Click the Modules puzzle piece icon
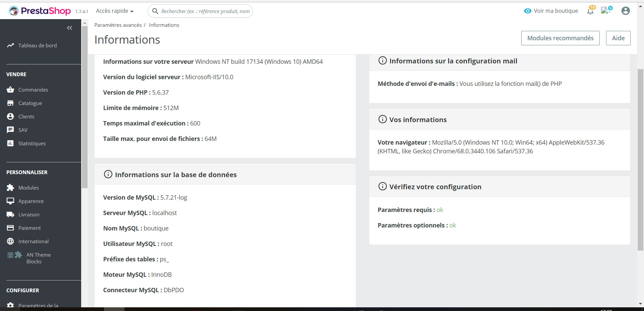 10,188
